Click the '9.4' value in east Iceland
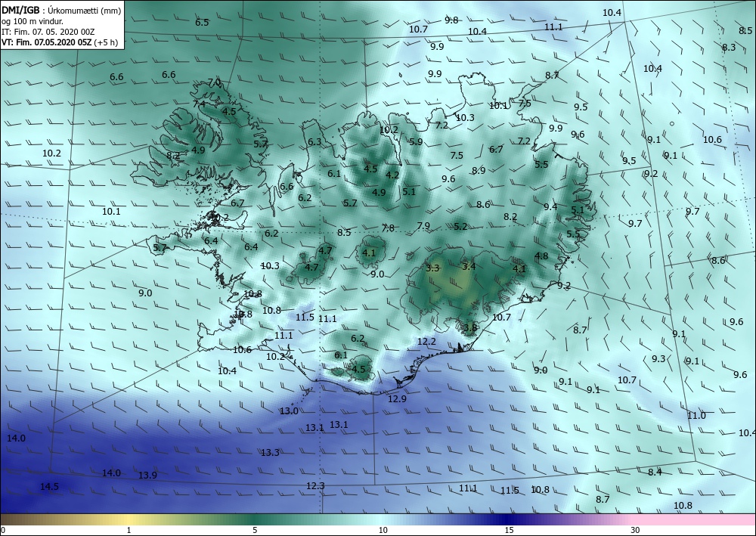Viewport: 756px width, 536px height. (x=550, y=206)
